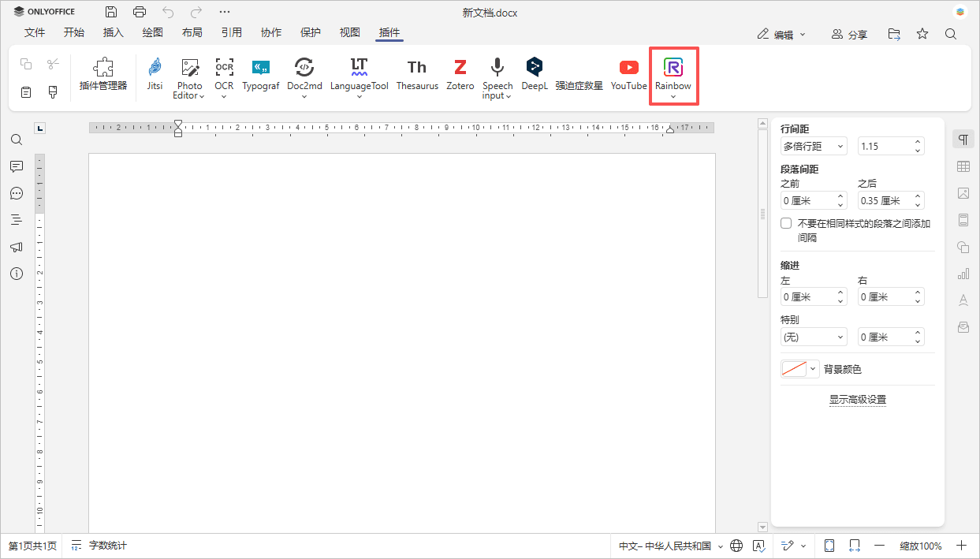This screenshot has width=980, height=559.
Task: Open the Jitsi plugin
Action: coord(155,74)
